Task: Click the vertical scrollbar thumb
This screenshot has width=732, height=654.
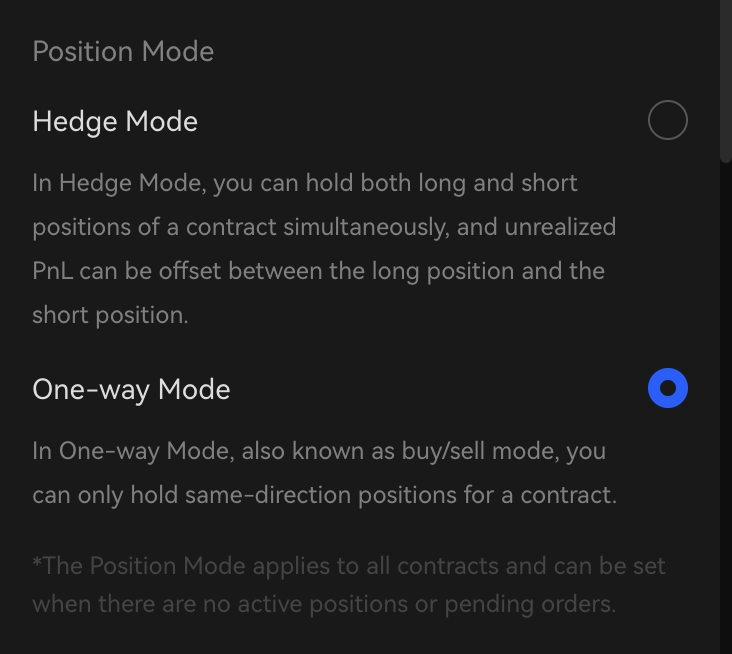Action: click(x=726, y=80)
